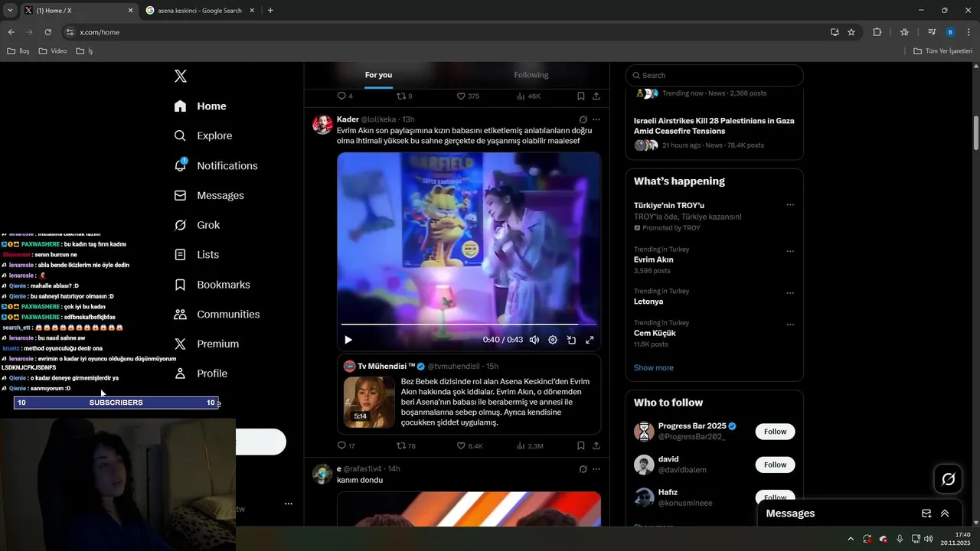Open more options for TROY promoted trend
The width and height of the screenshot is (980, 551).
790,205
